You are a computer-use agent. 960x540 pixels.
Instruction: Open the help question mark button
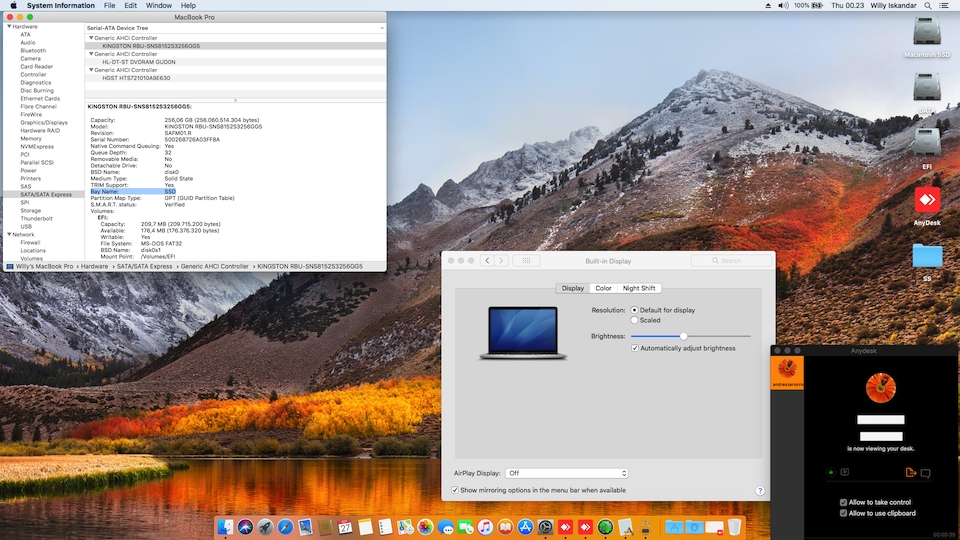coord(760,491)
